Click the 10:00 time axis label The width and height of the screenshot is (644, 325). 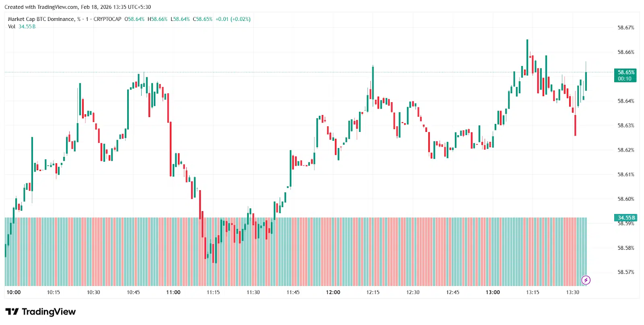(x=14, y=292)
